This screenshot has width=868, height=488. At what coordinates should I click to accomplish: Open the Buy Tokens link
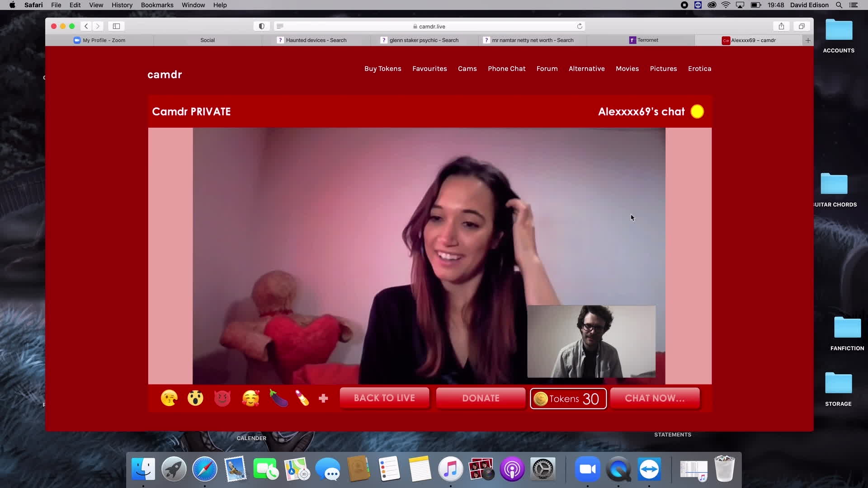pos(382,69)
